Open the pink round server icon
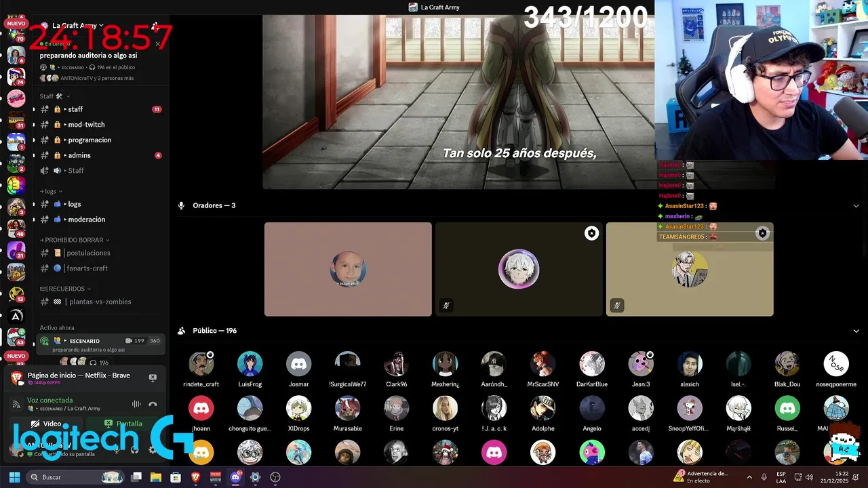Screen dimensions: 868x488 [16, 98]
